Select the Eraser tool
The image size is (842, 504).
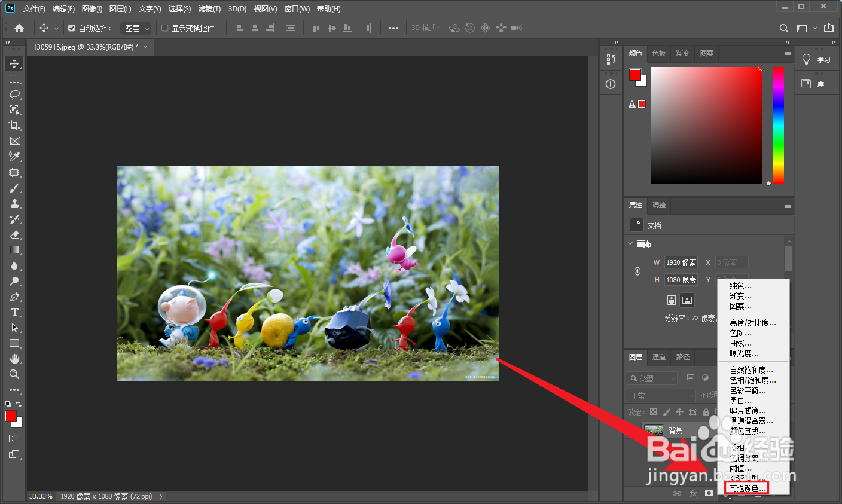[14, 234]
